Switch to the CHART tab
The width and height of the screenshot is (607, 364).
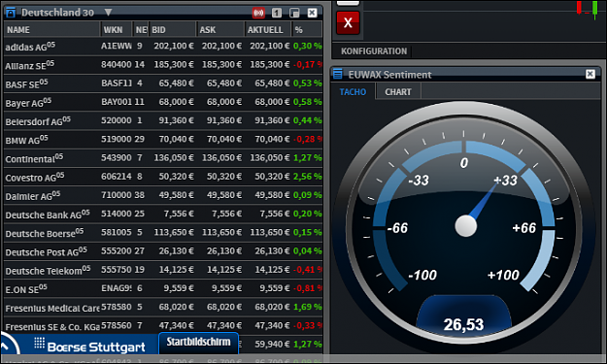click(x=398, y=92)
